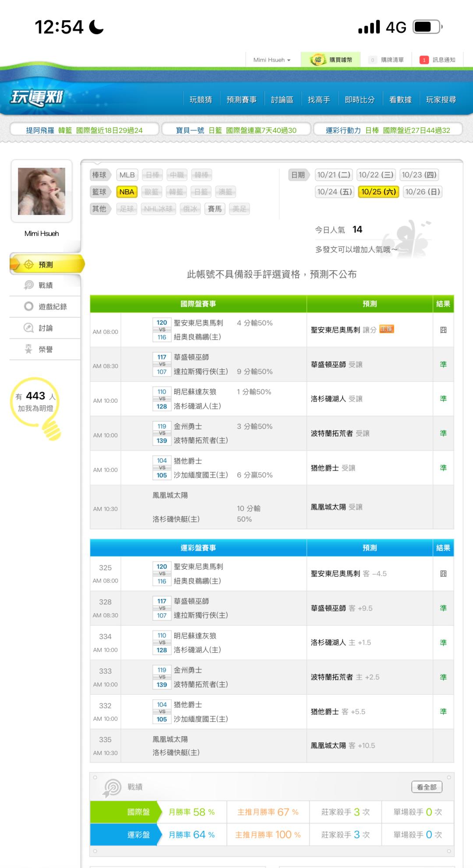The height and width of the screenshot is (868, 473).
Task: Select the NHL冰球 filter
Action: (159, 209)
